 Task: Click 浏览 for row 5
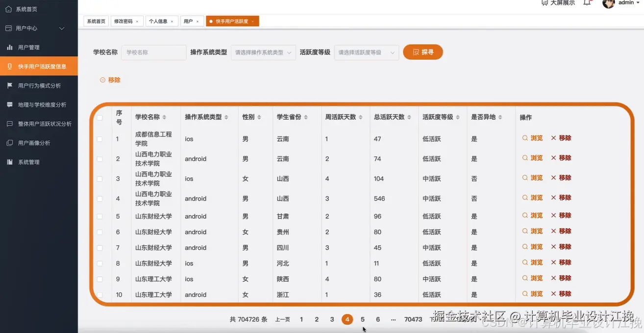click(x=533, y=215)
